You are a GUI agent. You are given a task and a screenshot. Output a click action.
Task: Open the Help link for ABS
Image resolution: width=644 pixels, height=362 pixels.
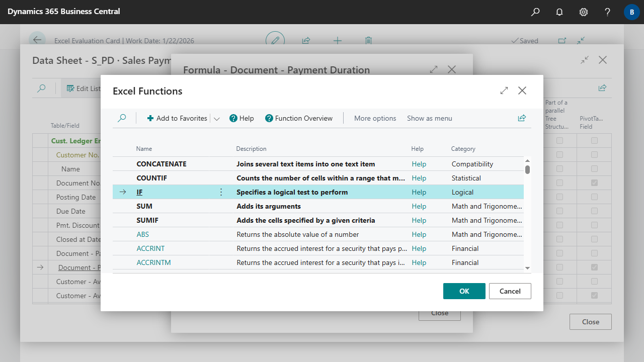coord(419,234)
